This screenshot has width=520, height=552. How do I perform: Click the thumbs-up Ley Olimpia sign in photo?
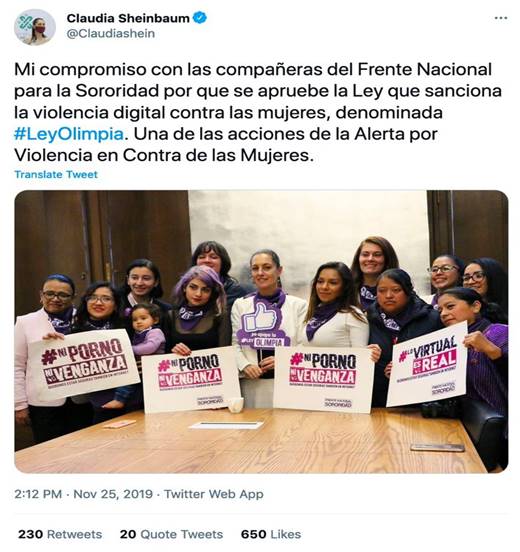(262, 323)
